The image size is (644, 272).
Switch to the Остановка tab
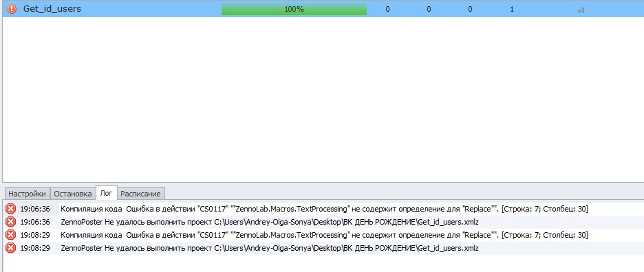click(73, 194)
